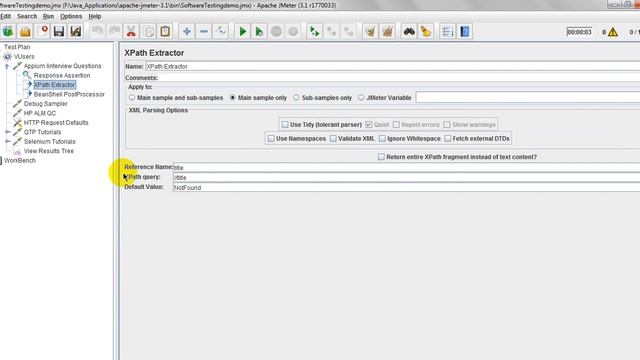Click the Redo toolbar icon

(x=114, y=31)
